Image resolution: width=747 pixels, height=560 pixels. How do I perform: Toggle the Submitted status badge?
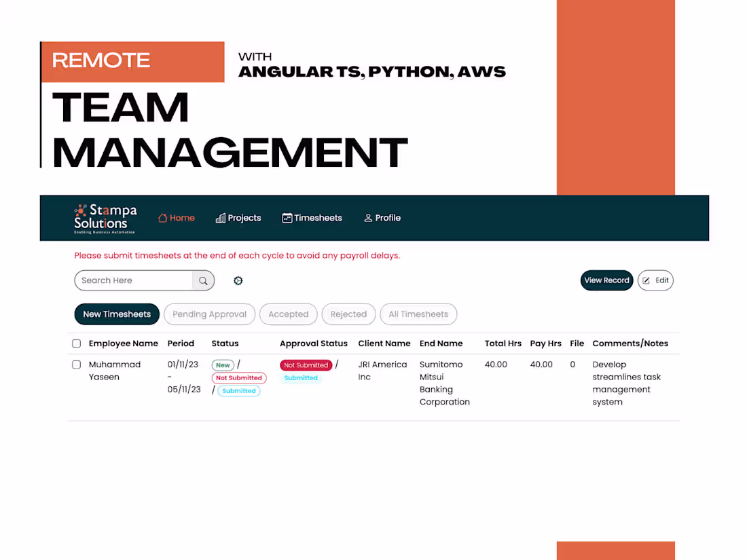pyautogui.click(x=238, y=391)
